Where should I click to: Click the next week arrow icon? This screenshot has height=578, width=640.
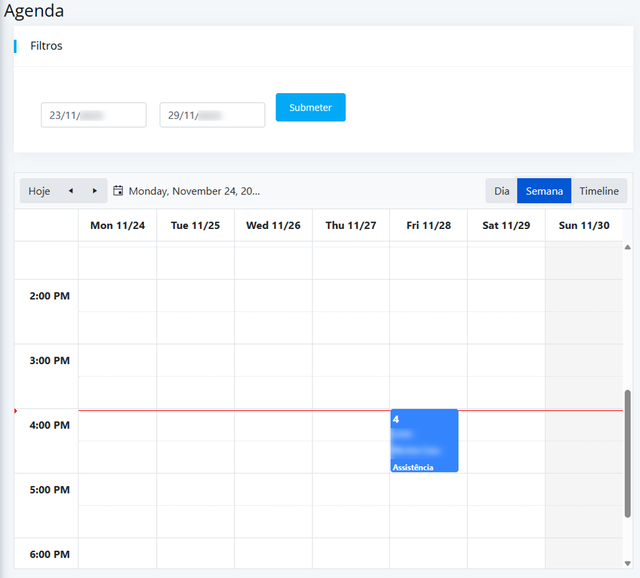point(95,191)
